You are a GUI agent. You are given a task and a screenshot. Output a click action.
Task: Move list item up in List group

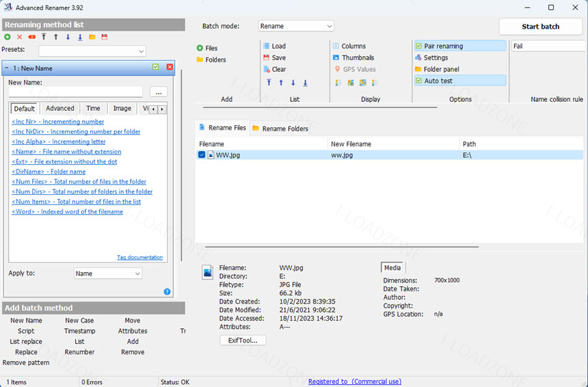click(281, 83)
